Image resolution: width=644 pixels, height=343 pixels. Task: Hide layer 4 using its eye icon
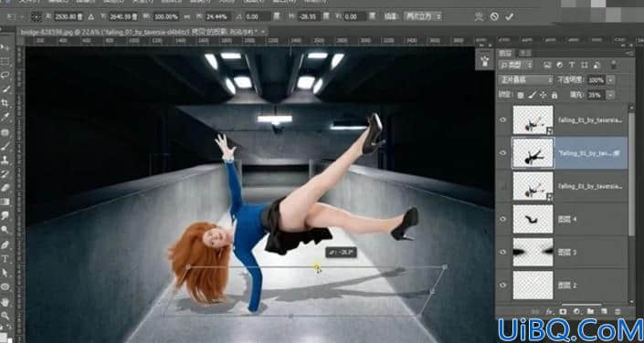[503, 219]
